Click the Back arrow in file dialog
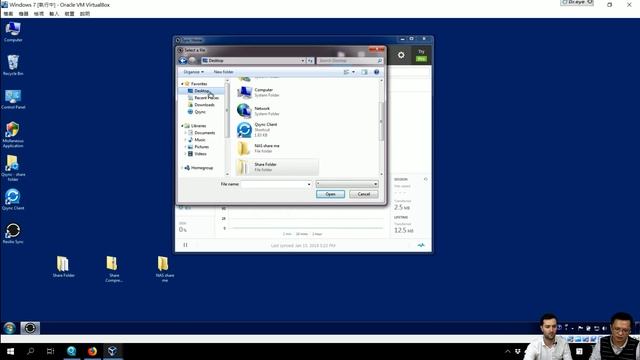 point(183,60)
